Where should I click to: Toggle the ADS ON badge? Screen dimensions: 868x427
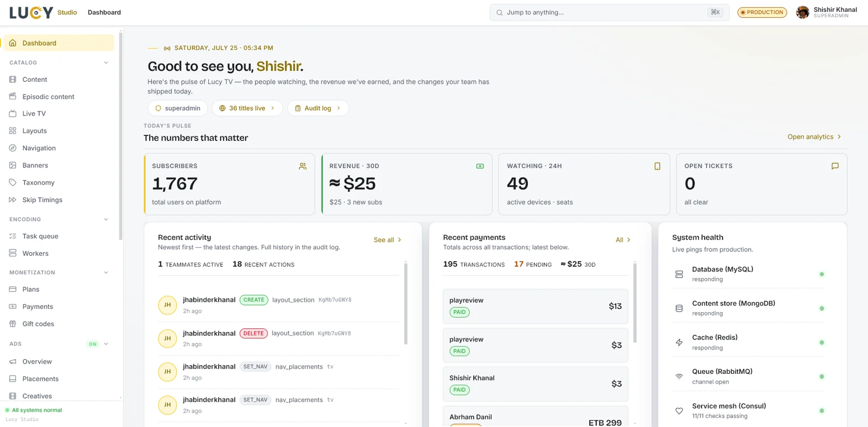tap(93, 344)
